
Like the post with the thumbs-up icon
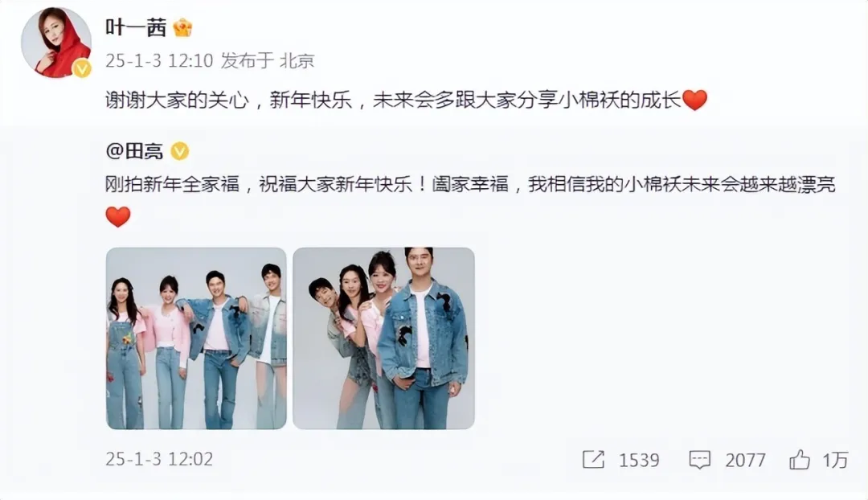click(800, 460)
